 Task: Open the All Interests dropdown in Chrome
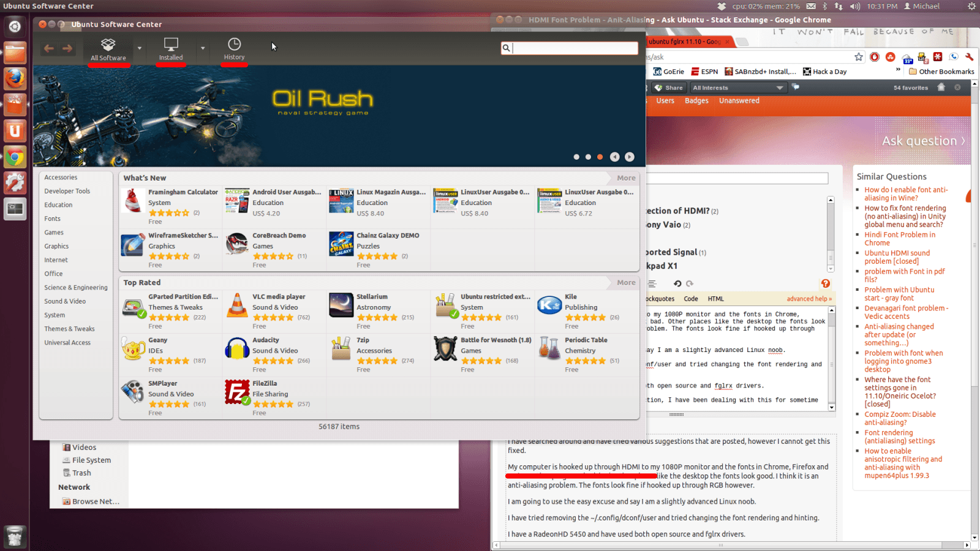(x=737, y=88)
